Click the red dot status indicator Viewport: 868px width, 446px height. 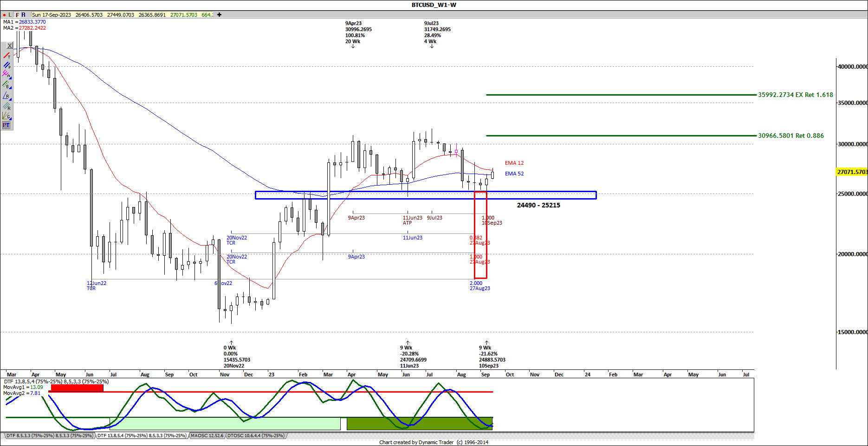coord(4,14)
